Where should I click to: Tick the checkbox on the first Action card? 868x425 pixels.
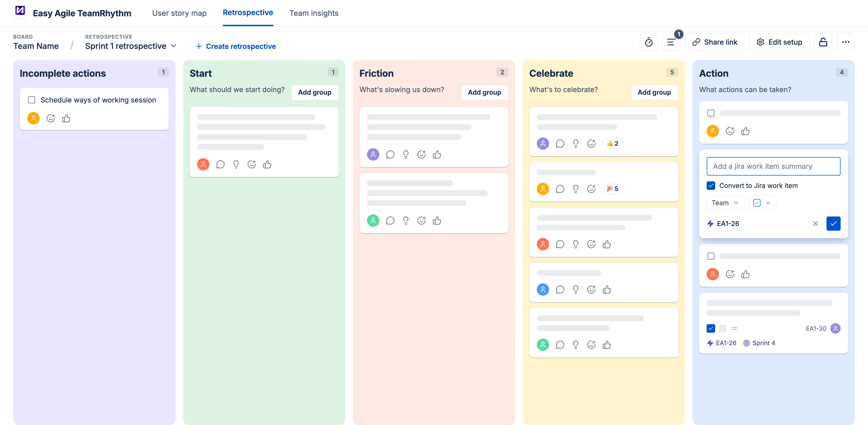point(711,113)
